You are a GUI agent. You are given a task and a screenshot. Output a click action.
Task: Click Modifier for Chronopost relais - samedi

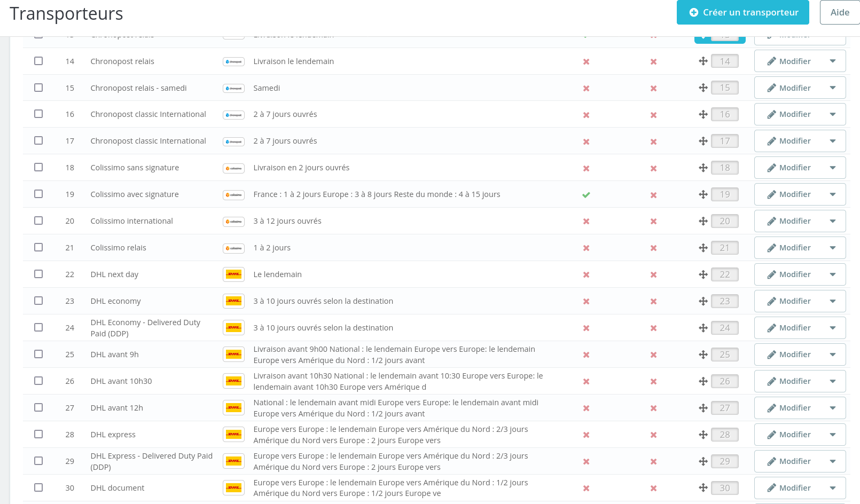(x=788, y=88)
